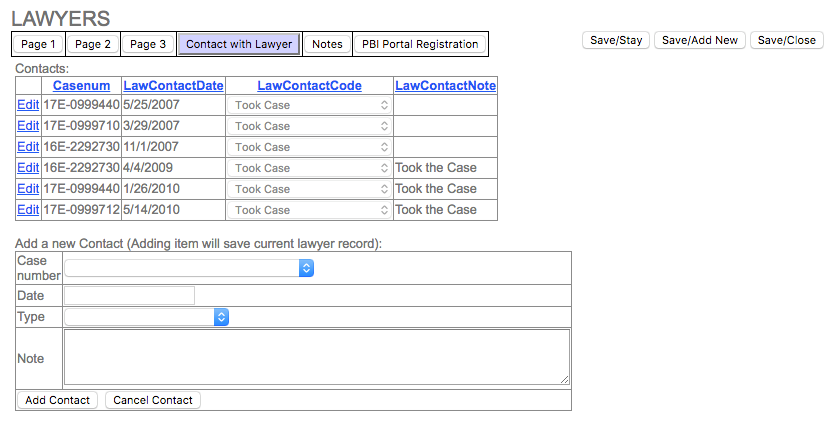Switch to the Page 1 tab
Viewport: 840px width, 430px height.
click(x=39, y=44)
